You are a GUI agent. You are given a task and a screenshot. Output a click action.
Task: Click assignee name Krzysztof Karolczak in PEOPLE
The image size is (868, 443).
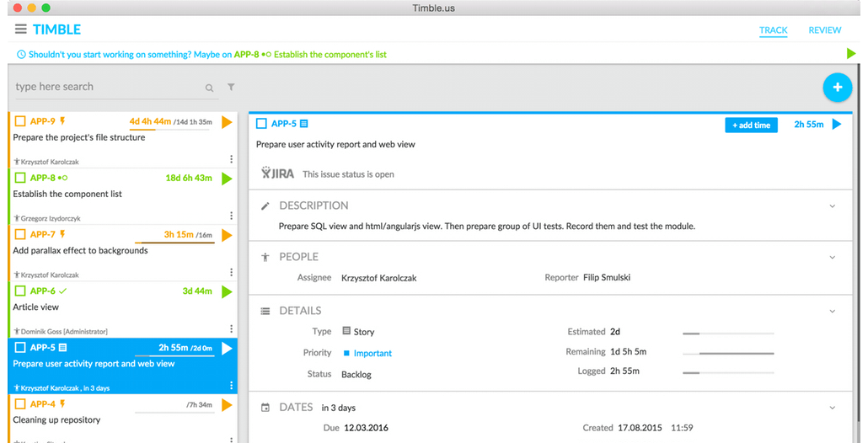tap(378, 278)
